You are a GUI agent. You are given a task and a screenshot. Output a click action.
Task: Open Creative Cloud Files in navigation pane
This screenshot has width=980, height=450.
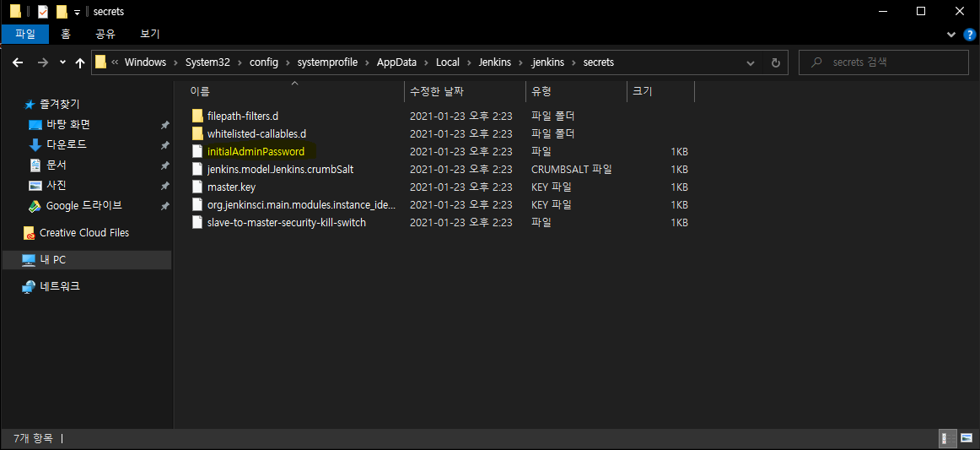pyautogui.click(x=84, y=233)
